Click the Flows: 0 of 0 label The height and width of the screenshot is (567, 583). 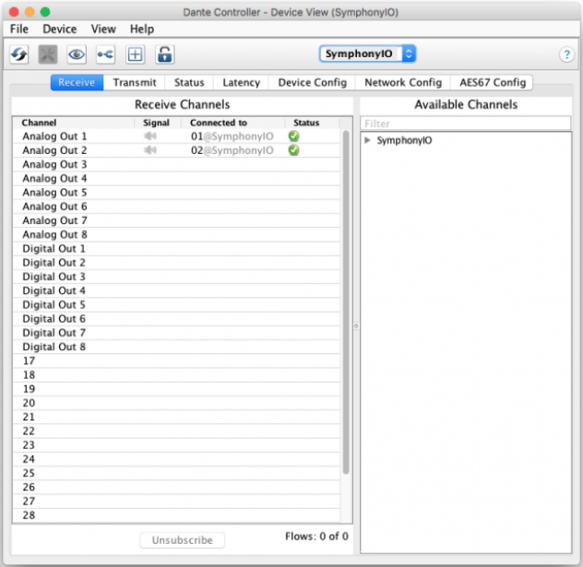[x=316, y=536]
